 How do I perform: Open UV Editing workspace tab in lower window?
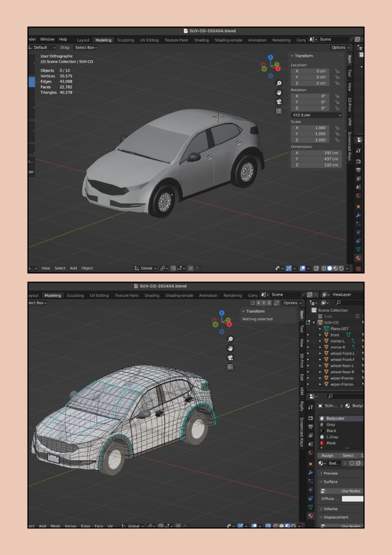click(99, 295)
